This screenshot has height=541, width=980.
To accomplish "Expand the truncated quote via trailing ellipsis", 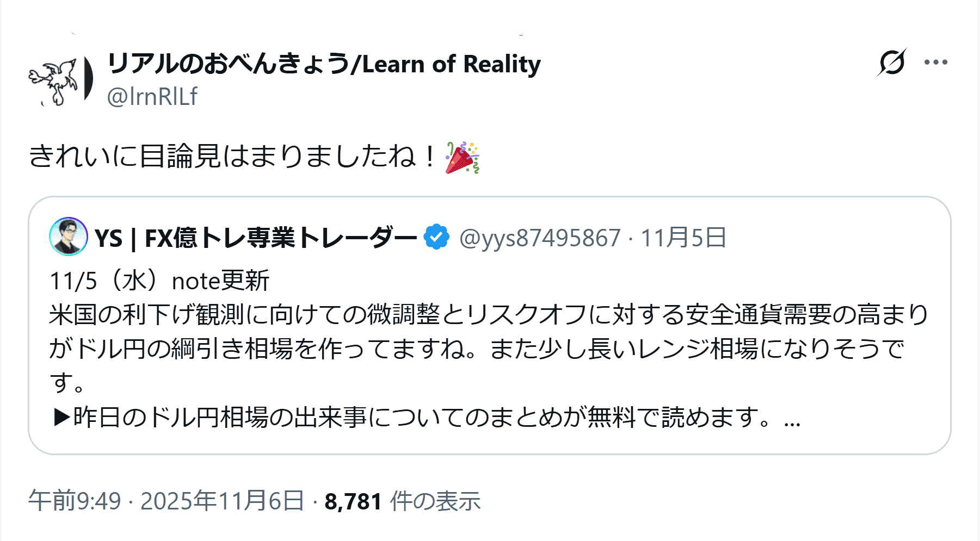I will point(792,420).
